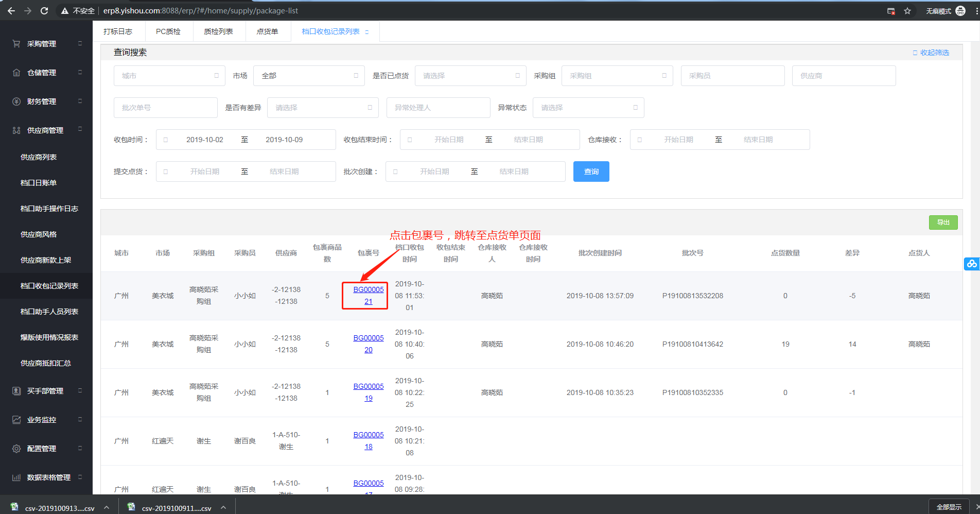The image size is (980, 514).
Task: Click the browser address bar URL
Action: tap(201, 11)
